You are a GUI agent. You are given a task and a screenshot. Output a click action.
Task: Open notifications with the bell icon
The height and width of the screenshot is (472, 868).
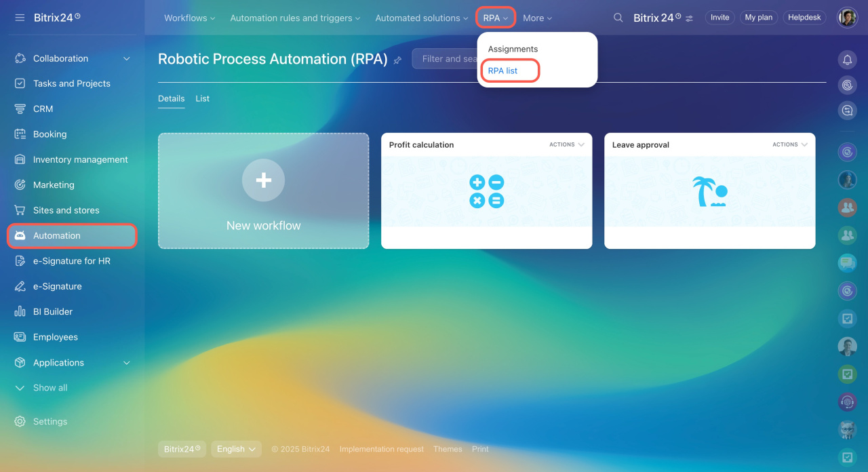[847, 60]
